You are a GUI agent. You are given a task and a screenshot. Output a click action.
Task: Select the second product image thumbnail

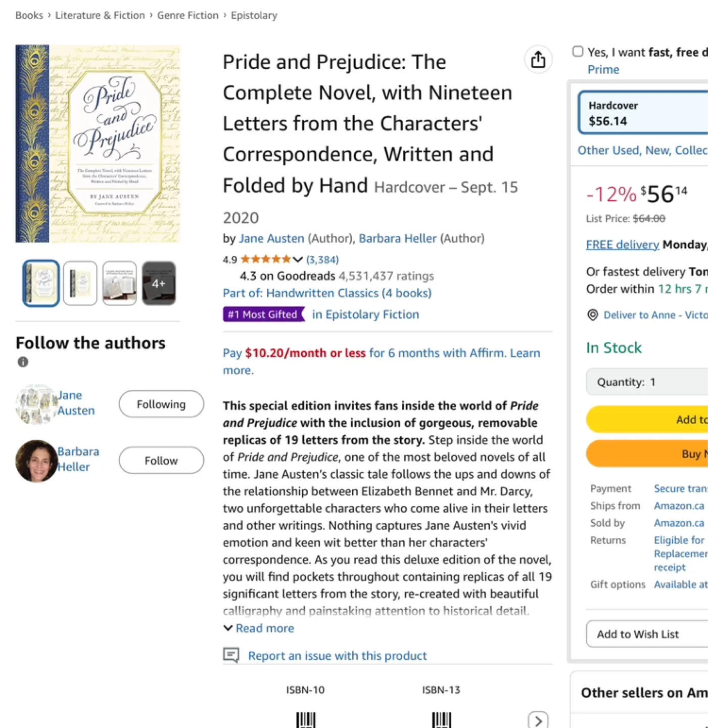coord(80,283)
